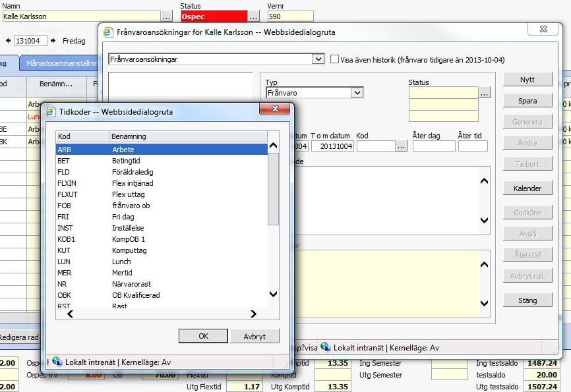This screenshot has height=392, width=571.
Task: Click the globe icon in the Tidkoder status bar
Action: [x=57, y=362]
